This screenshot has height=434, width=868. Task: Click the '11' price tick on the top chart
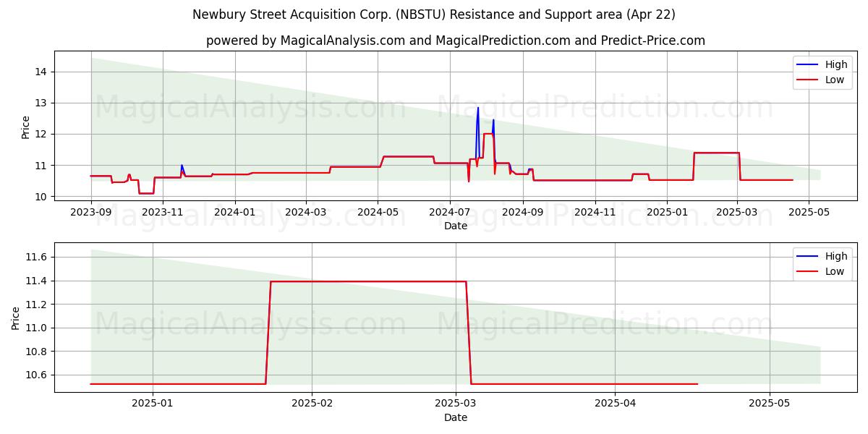coord(41,166)
